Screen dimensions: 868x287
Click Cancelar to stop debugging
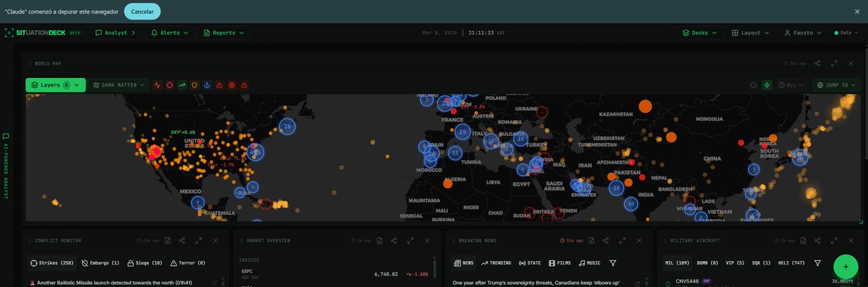(142, 11)
